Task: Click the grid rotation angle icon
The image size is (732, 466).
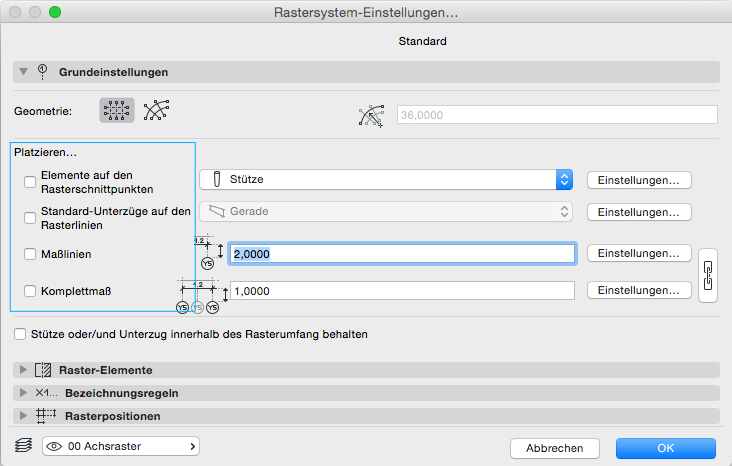Action: [x=371, y=115]
